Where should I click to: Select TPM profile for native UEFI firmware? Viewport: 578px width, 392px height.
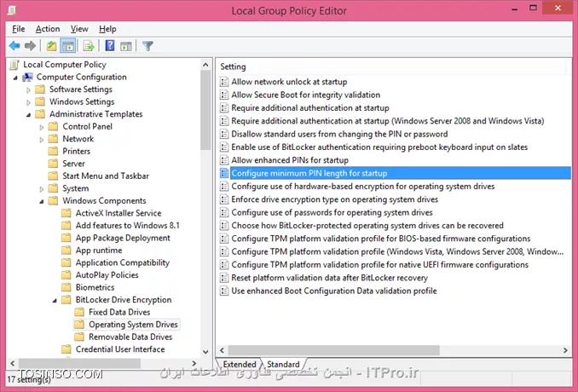click(x=379, y=265)
